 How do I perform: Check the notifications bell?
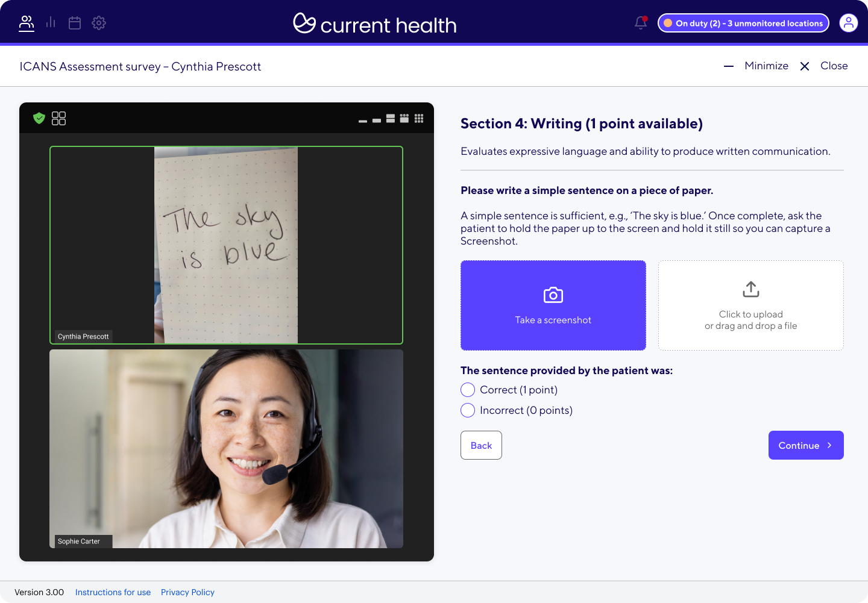pos(641,23)
